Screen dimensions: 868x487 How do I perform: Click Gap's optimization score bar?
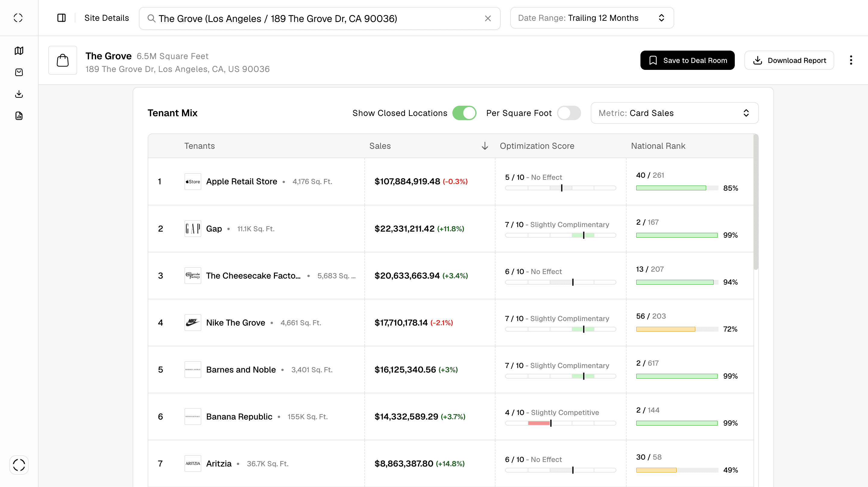point(560,236)
